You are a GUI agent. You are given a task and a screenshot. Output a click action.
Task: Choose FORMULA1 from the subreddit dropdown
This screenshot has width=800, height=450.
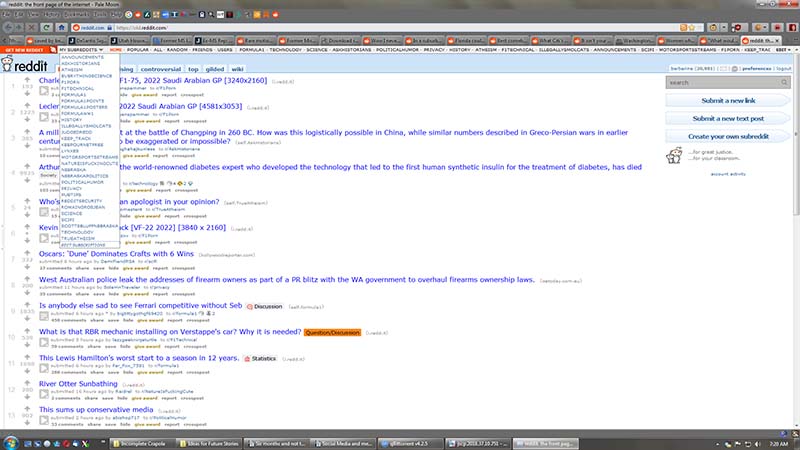[73, 94]
